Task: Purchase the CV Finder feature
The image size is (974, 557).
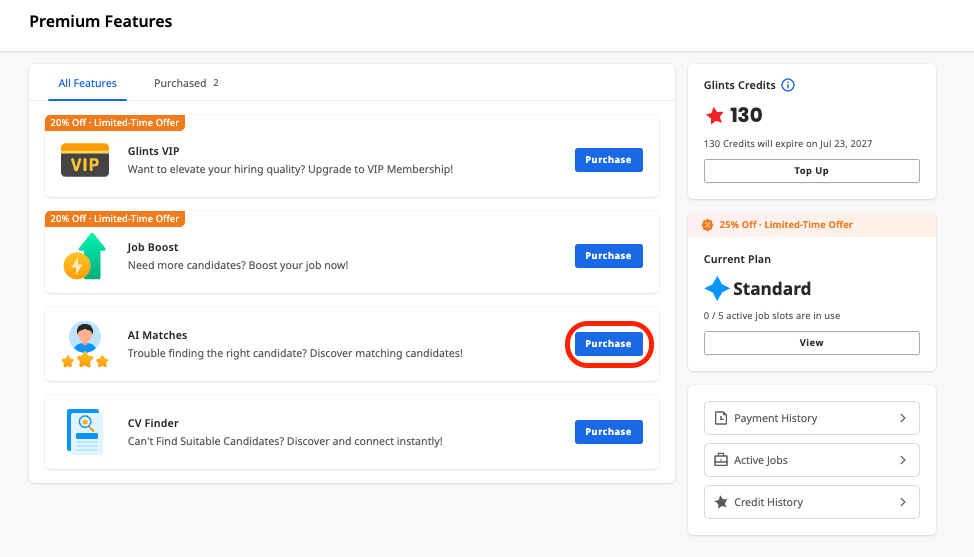Action: click(609, 432)
